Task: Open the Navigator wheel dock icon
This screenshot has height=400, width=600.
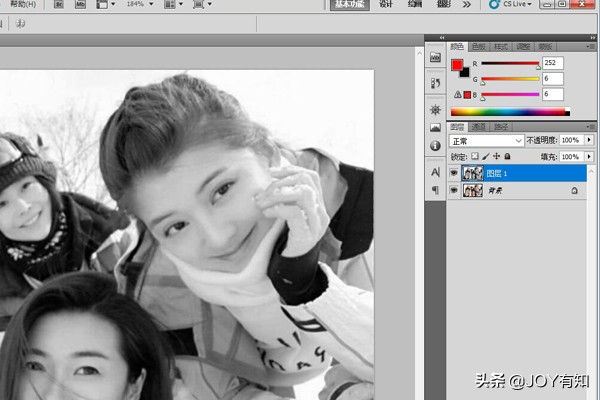Action: coord(435,110)
